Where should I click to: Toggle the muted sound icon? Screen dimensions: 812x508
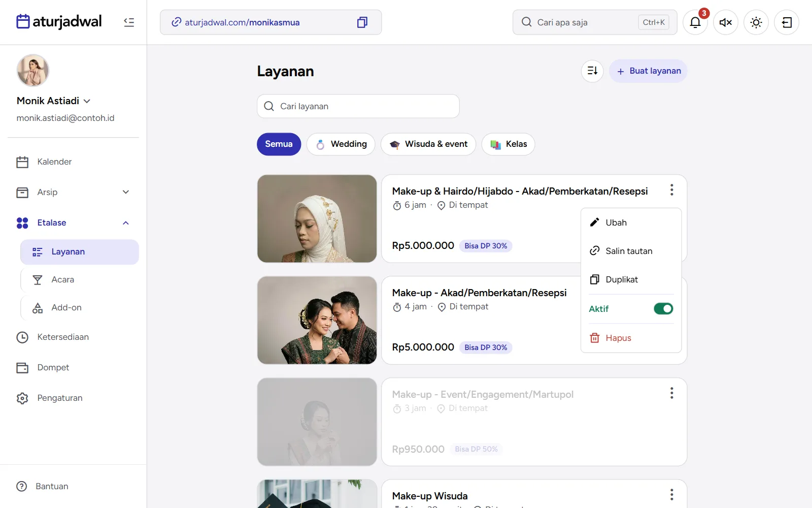[726, 22]
